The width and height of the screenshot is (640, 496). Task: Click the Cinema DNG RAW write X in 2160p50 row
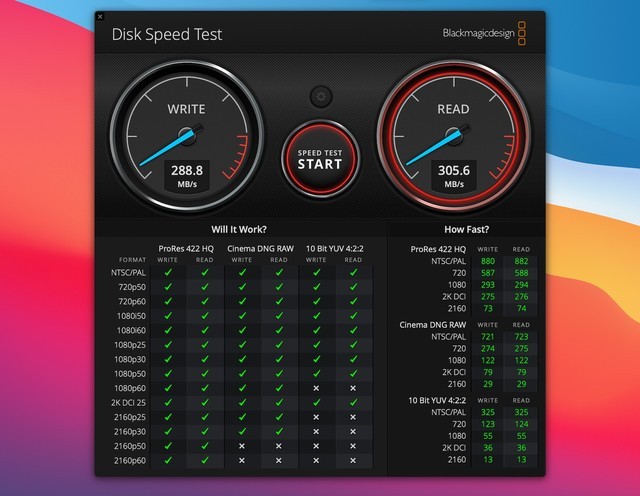[242, 446]
